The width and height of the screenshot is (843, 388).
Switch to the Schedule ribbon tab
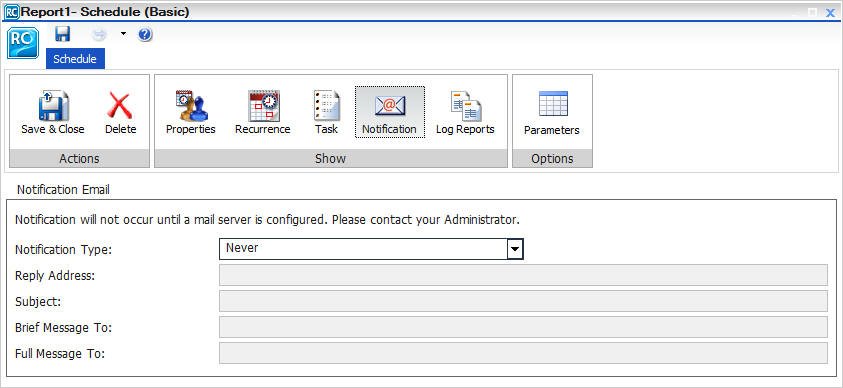(75, 59)
